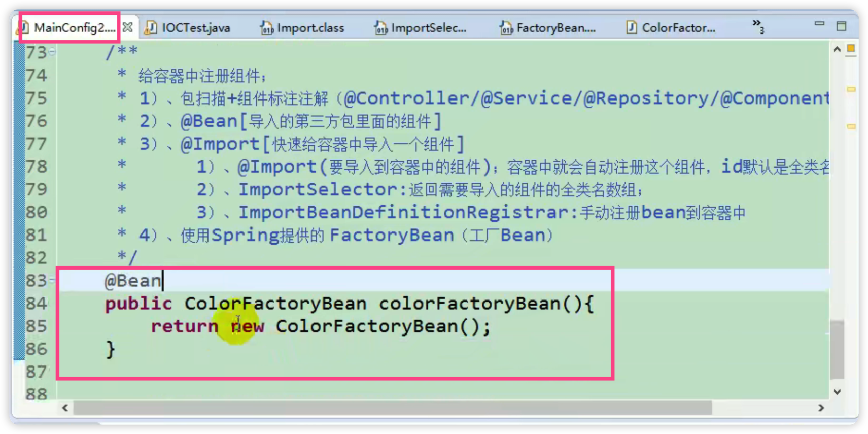The image size is (868, 434).
Task: Place cursor on the @Bean annotation line 83
Action: [x=133, y=280]
